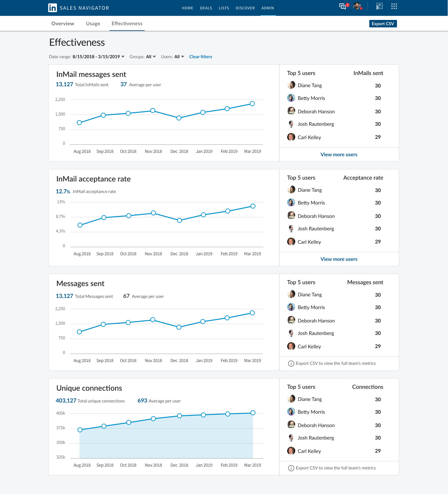
Task: Click Sep 2018 data point on InMail messages chart
Action: coord(103,115)
